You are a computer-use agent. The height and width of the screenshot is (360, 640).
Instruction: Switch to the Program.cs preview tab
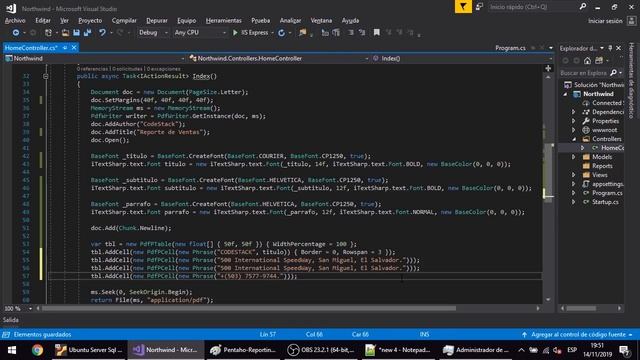tap(510, 48)
